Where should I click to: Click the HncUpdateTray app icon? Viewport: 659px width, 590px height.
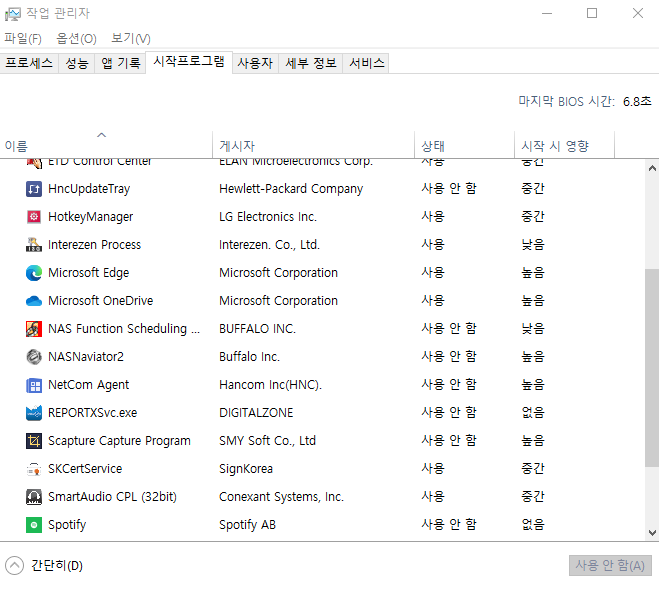(34, 189)
